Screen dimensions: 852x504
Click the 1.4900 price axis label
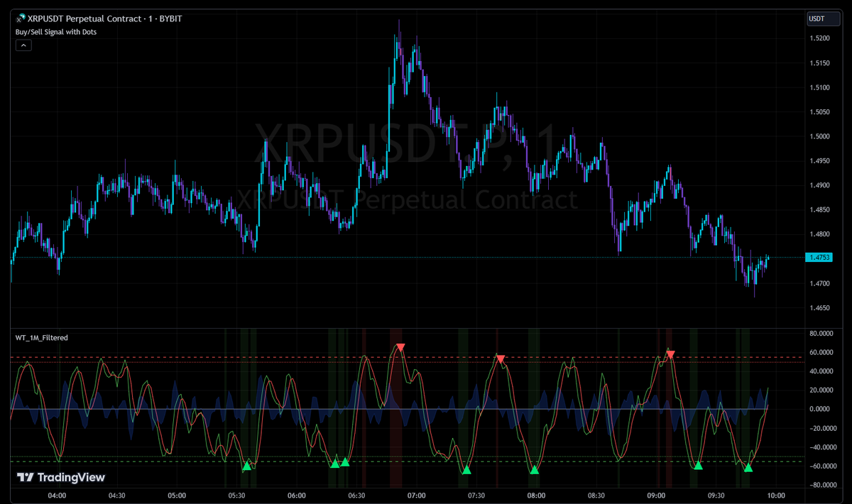coord(819,185)
